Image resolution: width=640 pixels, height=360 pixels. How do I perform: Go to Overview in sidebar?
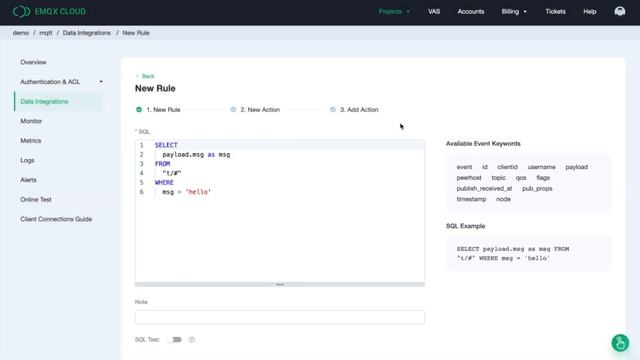[x=33, y=62]
